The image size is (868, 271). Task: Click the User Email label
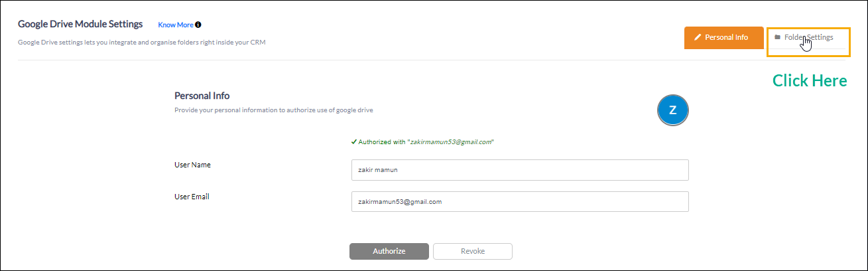pos(192,197)
